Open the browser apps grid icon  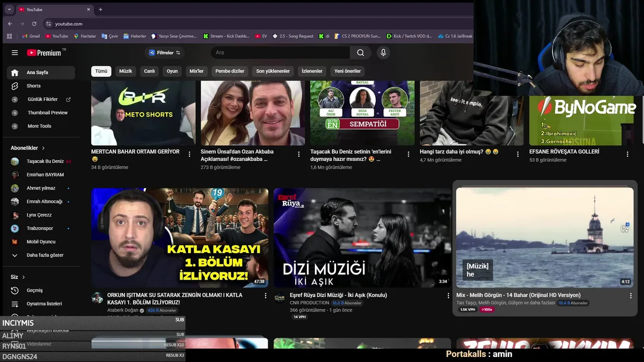9,36
